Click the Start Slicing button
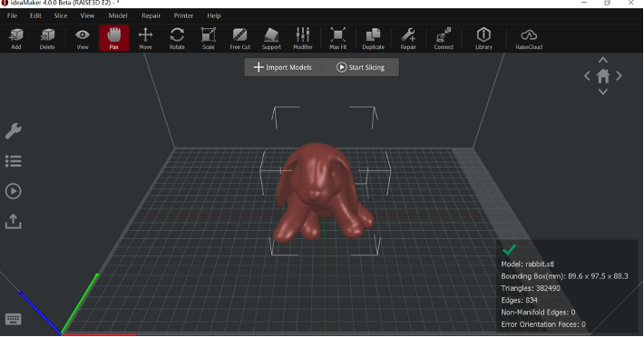The width and height of the screenshot is (644, 337). [360, 67]
